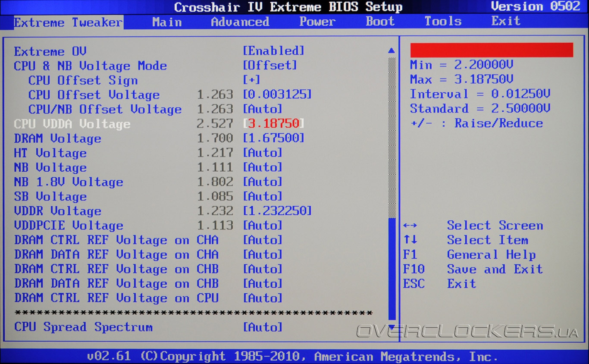Click the 2.527 reading for CPU VDDA Voltage
Screen dimensions: 589x364
(x=215, y=124)
